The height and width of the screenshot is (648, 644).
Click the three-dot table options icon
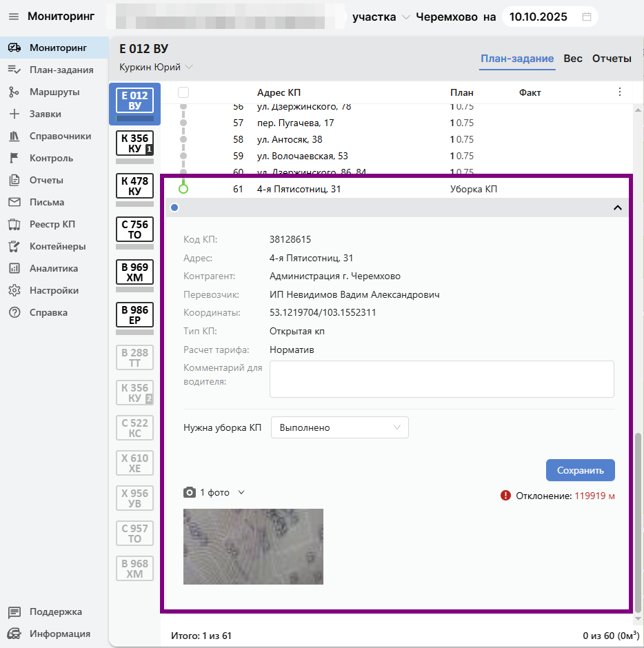coord(619,92)
